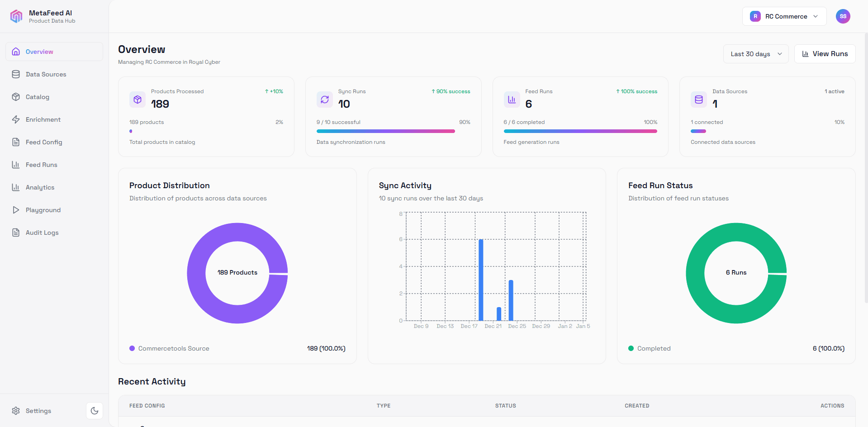Click the Enrichment lightning icon
868x427 pixels.
tap(16, 119)
